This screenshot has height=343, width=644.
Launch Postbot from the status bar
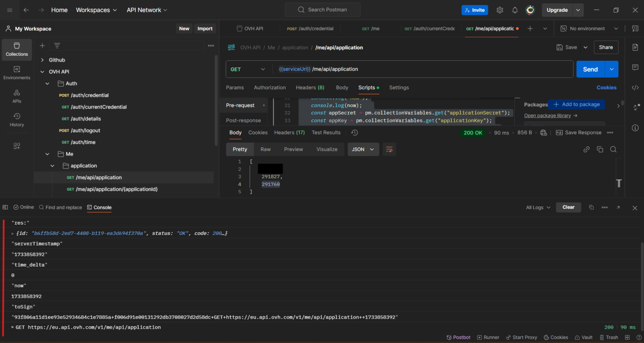pos(458,337)
